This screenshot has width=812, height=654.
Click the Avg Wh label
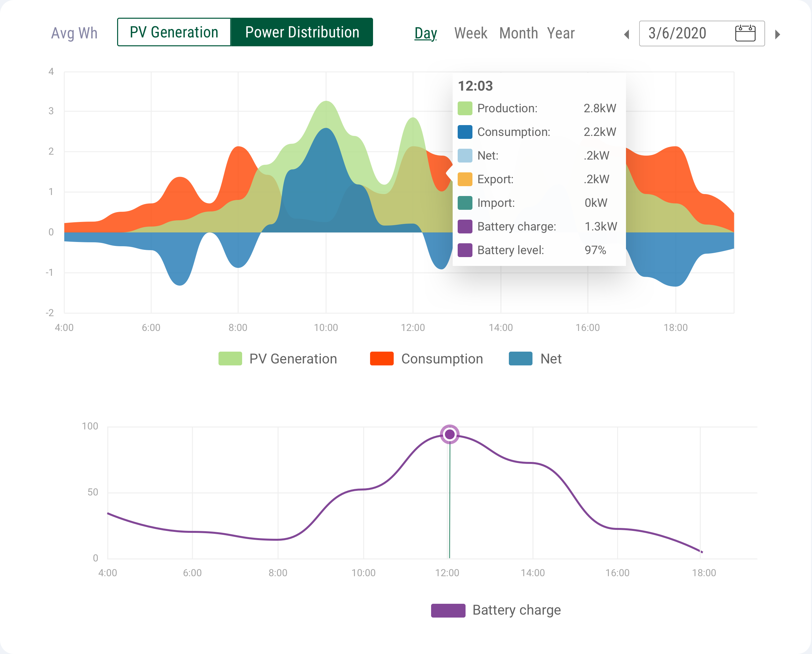[x=74, y=33]
